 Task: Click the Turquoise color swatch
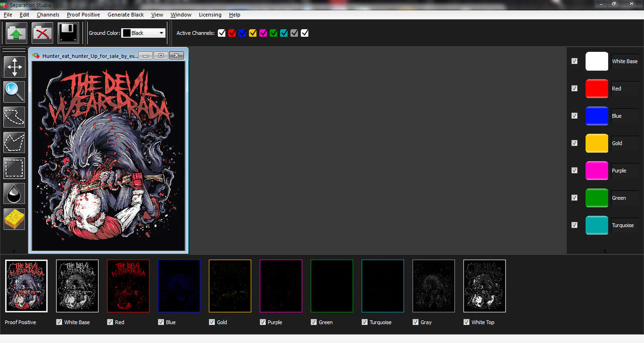(x=597, y=225)
